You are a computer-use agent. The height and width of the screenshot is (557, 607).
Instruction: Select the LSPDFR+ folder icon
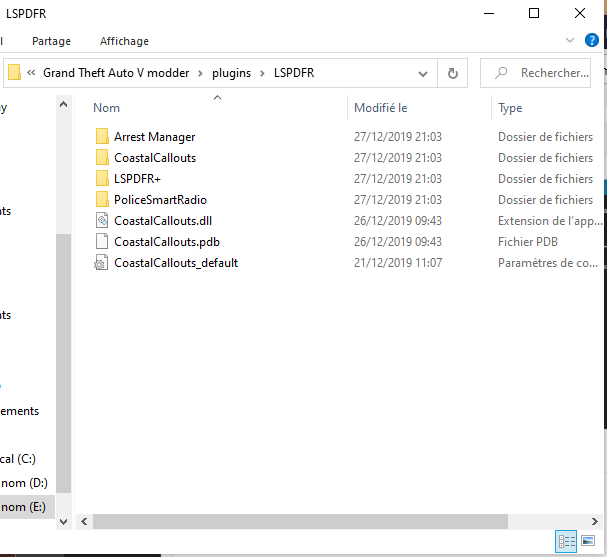pos(102,178)
